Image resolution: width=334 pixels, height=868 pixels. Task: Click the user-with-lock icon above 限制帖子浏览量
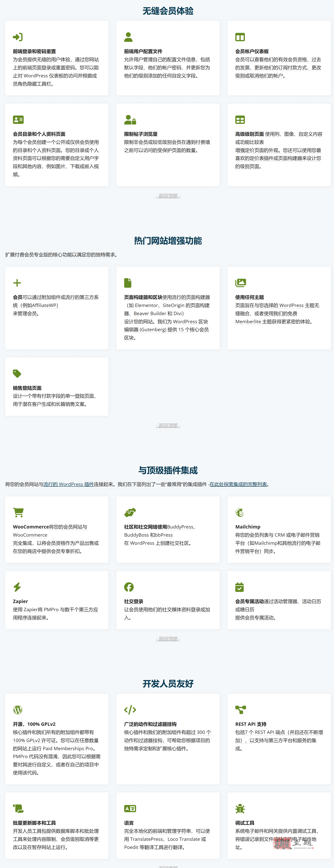click(x=130, y=120)
